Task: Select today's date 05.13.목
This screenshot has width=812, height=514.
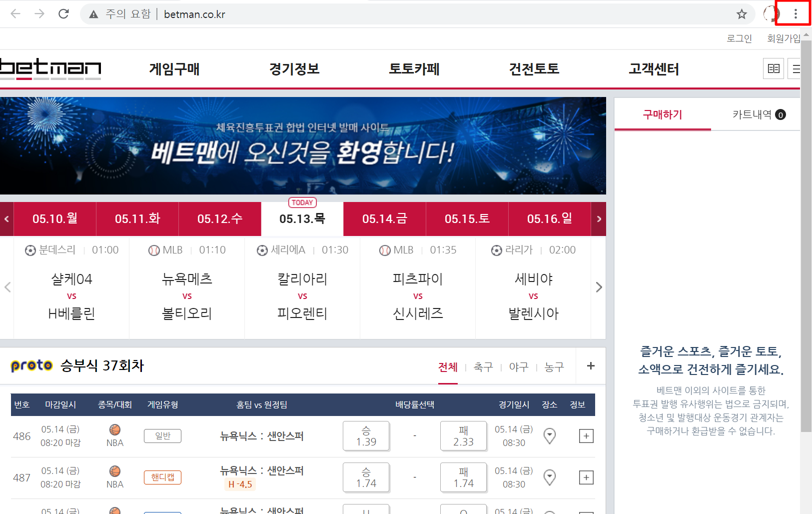Action: 302,219
